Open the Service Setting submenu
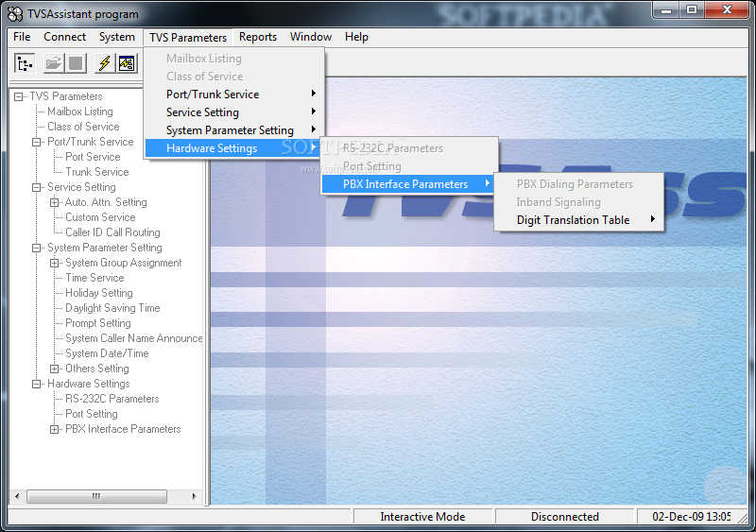Viewport: 756px width, 532px height. point(234,112)
